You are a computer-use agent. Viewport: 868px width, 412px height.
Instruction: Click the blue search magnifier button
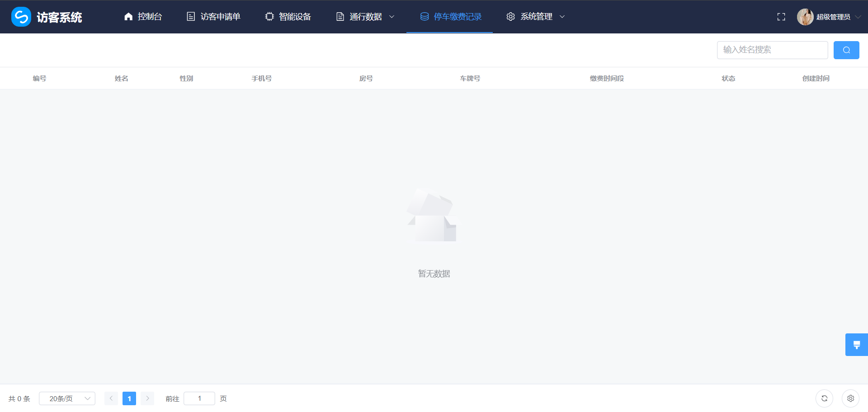tap(846, 50)
